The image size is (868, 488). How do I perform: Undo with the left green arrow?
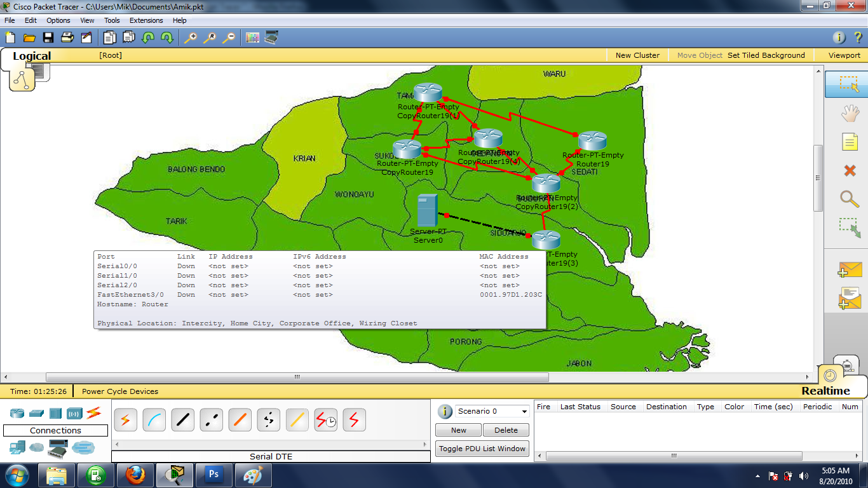(148, 37)
